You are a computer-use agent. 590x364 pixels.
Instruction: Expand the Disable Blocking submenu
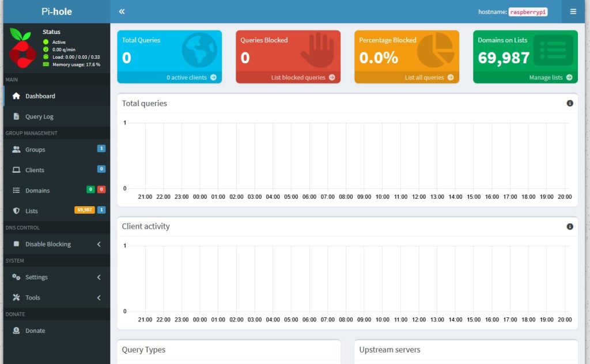tap(99, 244)
